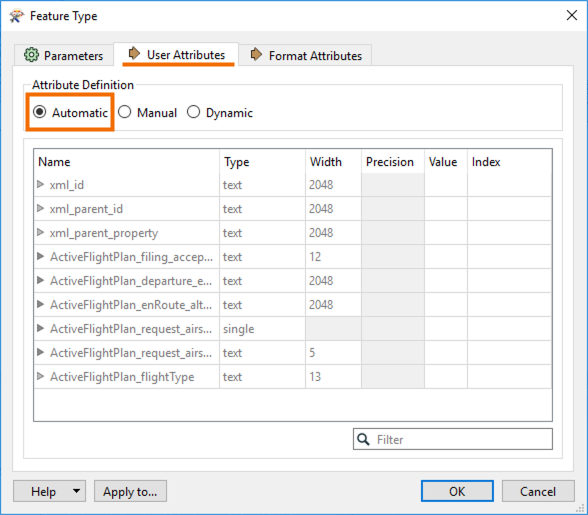Close the Feature Type dialog
Screen dimensions: 588x515
point(572,15)
